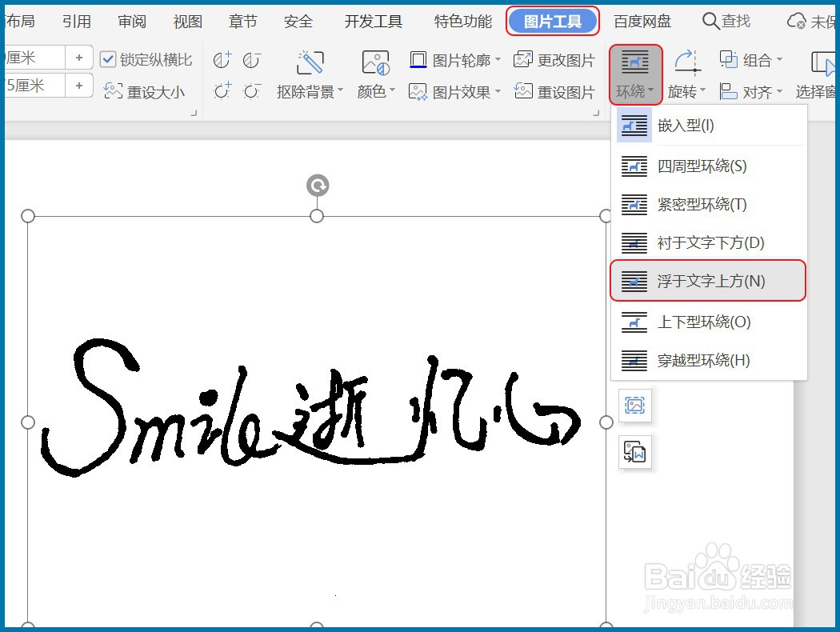Expand the wrap dropdown arrow

point(651,90)
